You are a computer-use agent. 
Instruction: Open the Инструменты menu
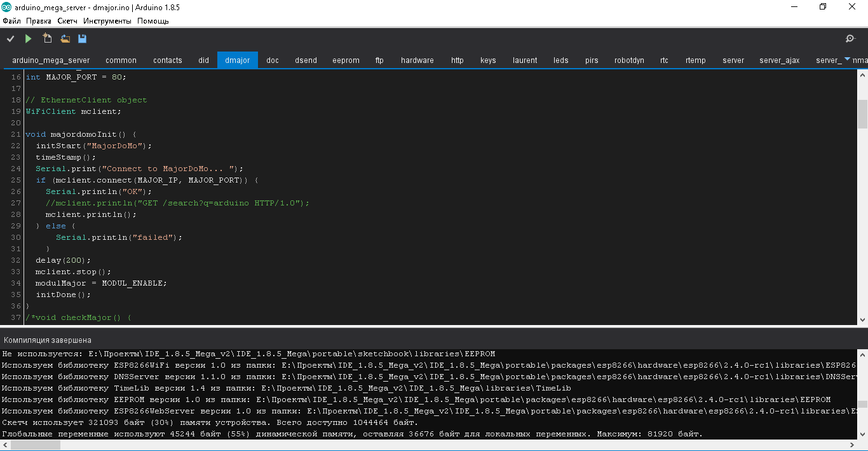[x=107, y=21]
